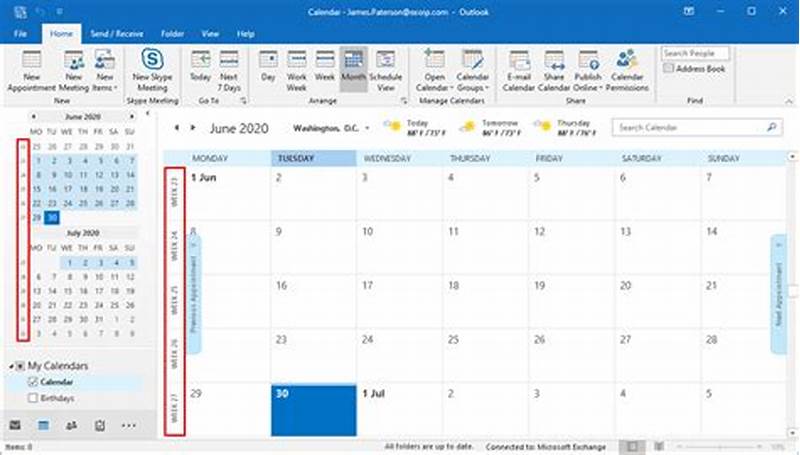The image size is (800, 455).
Task: Open the Publish Online dropdown
Action: coord(588,71)
